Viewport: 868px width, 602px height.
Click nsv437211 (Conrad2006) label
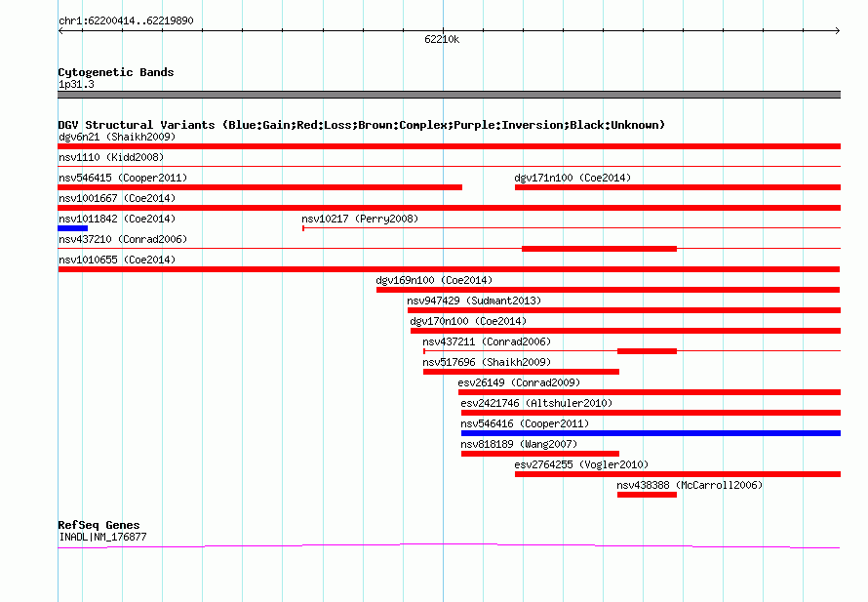(x=487, y=341)
